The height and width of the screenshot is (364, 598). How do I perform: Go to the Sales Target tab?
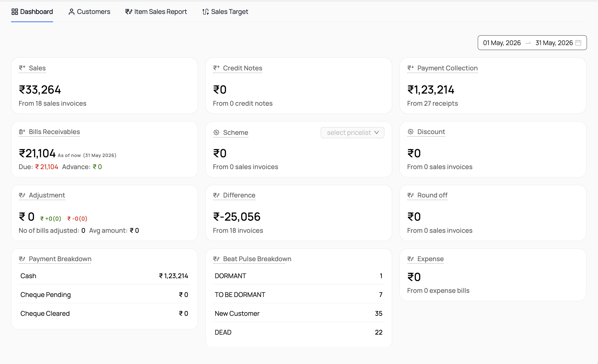pos(225,12)
